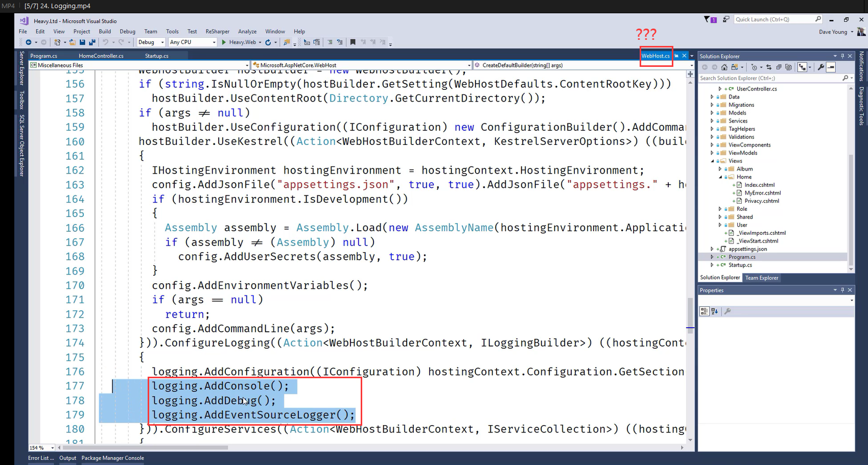
Task: Open the Build menu
Action: pos(105,31)
